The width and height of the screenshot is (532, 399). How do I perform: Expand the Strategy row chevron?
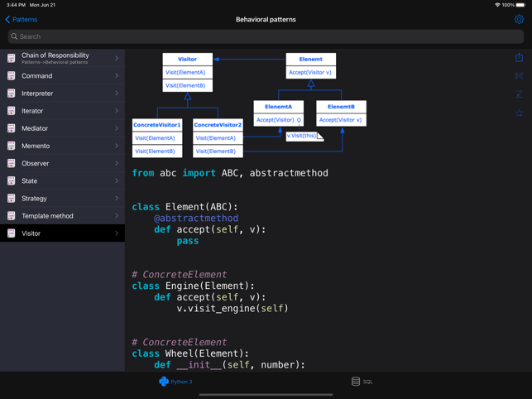click(x=117, y=199)
